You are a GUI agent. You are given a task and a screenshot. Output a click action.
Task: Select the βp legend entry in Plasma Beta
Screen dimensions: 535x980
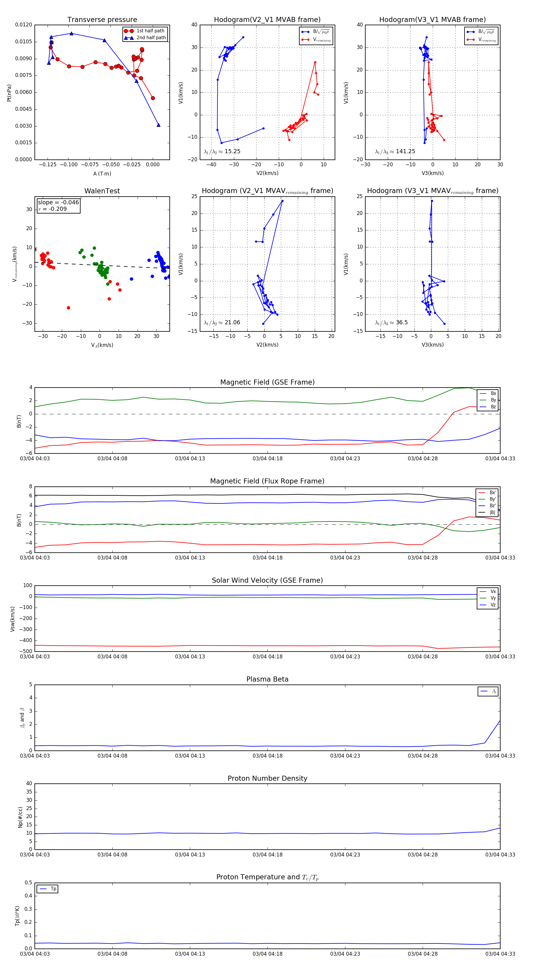(x=488, y=691)
